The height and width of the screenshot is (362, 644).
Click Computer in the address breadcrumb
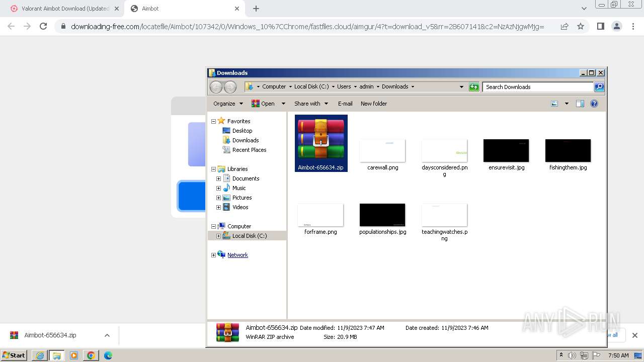(274, 86)
